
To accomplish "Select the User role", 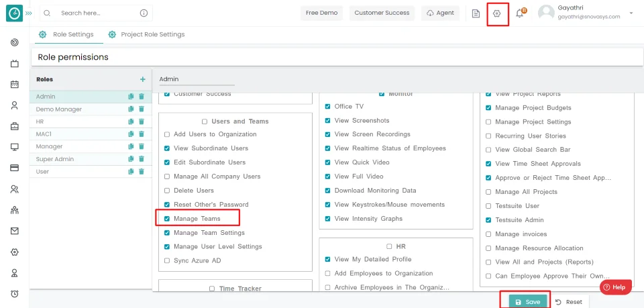I will pos(42,172).
